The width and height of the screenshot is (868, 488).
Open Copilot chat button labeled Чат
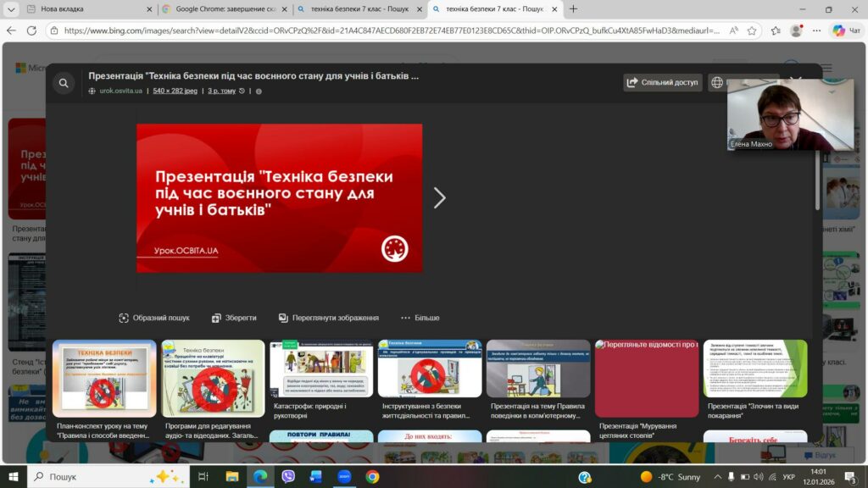click(x=844, y=30)
